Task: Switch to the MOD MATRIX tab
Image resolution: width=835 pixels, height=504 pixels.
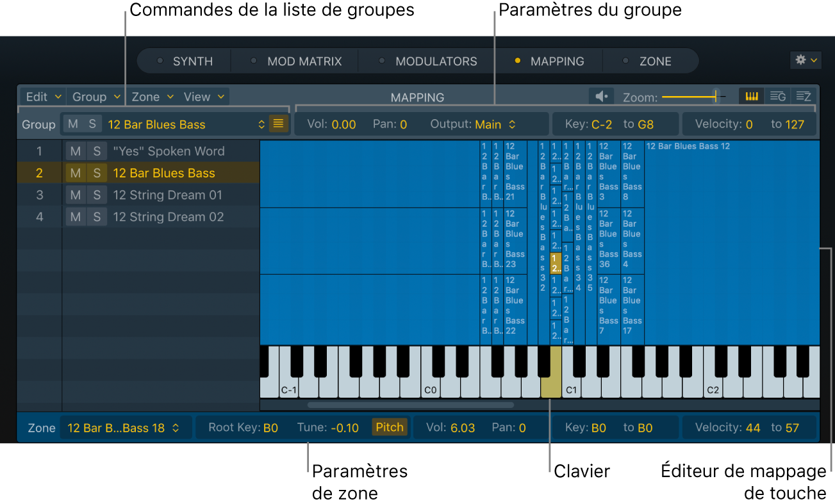Action: pyautogui.click(x=296, y=61)
